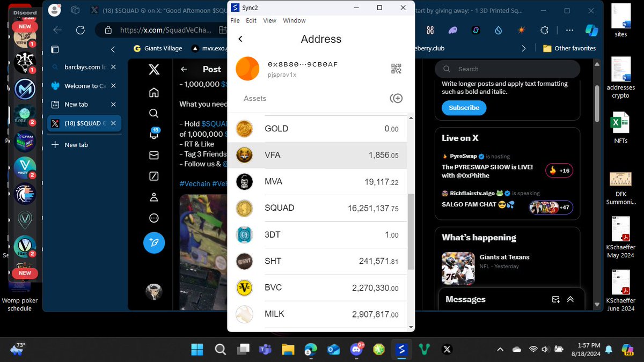Open the blue droplet wallet extension
The width and height of the screenshot is (644, 362).
(499, 31)
